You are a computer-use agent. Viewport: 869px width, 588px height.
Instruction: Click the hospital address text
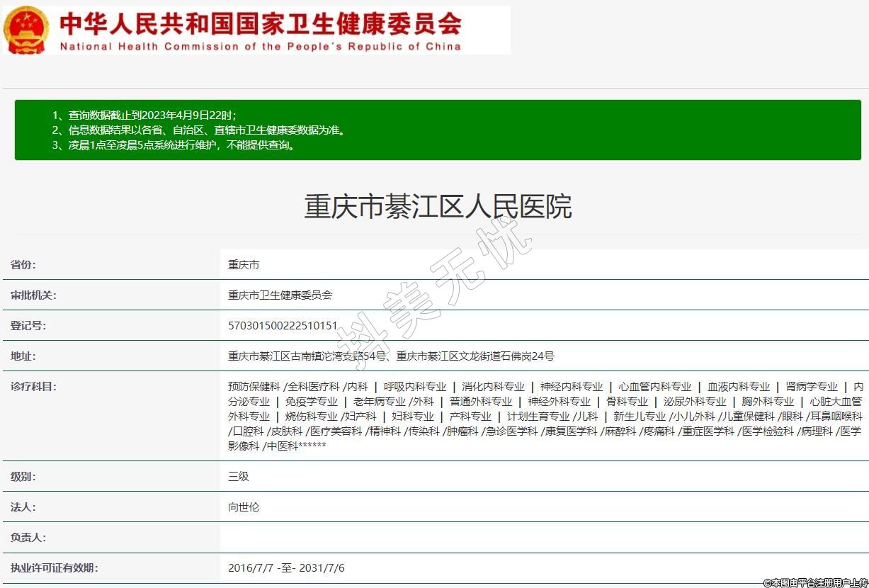tap(391, 356)
